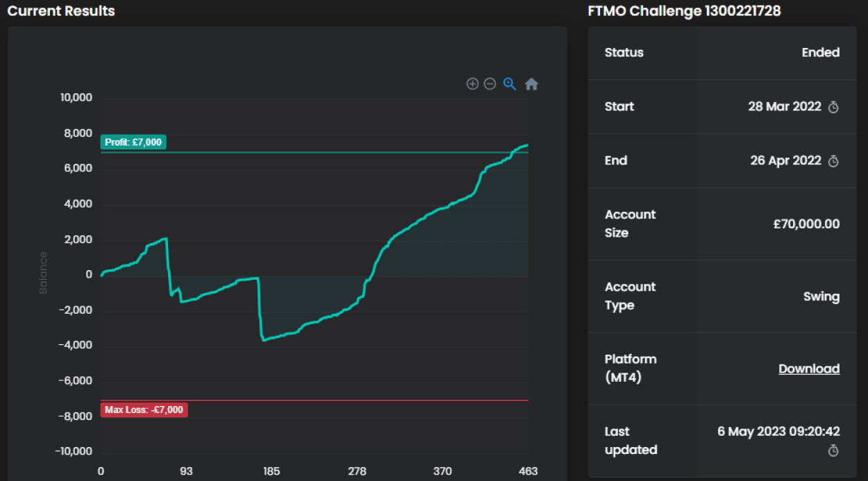Click the 6 May 2023 09:20:42 timestamp
The image size is (868, 481).
778,431
